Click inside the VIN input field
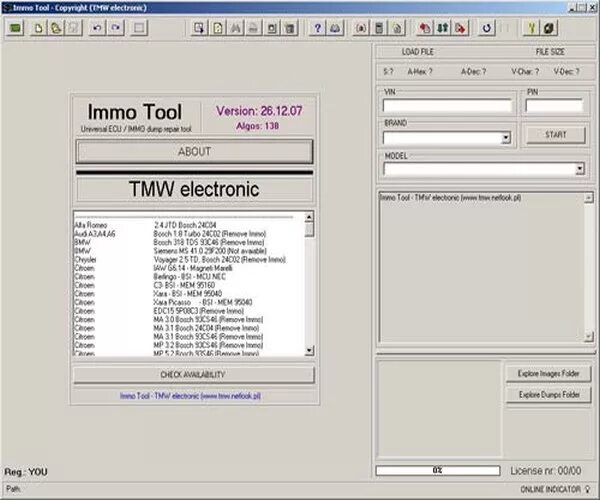Viewport: 600px width, 500px height. coord(447,105)
